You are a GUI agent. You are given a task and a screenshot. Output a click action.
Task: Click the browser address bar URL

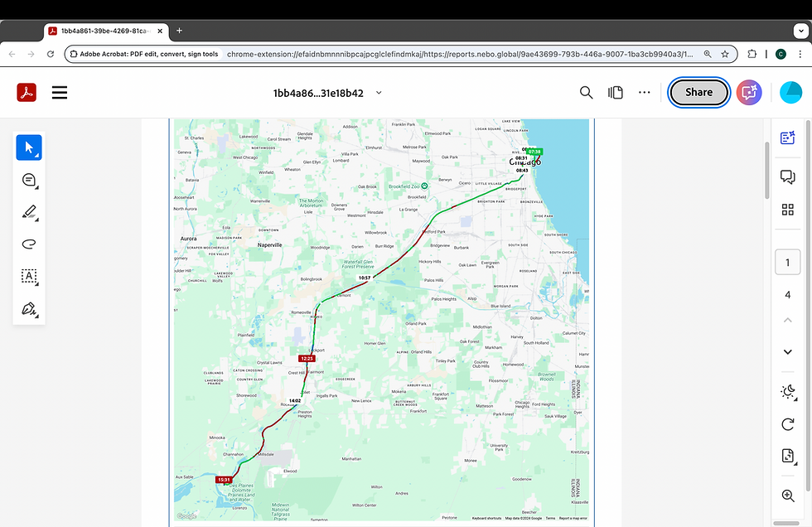[460, 54]
